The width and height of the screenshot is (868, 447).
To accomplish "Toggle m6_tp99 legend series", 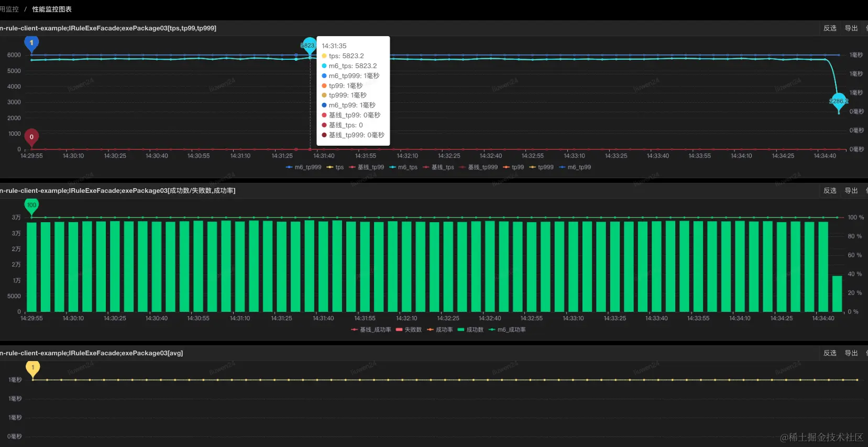I will (x=575, y=167).
